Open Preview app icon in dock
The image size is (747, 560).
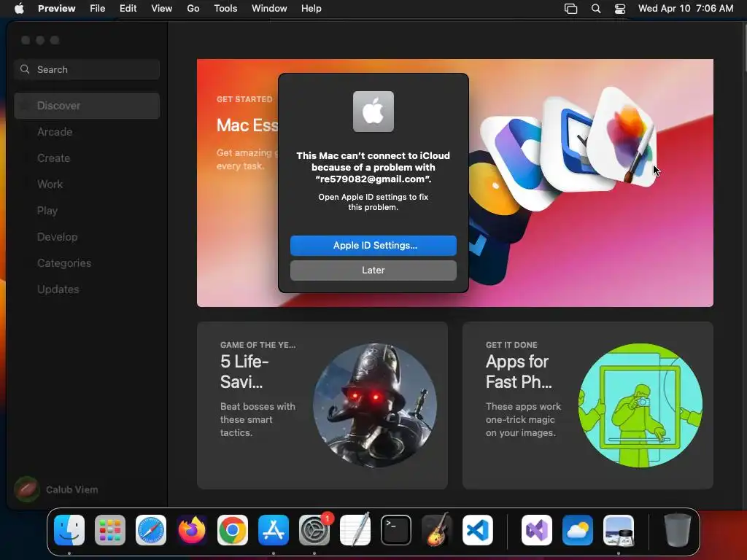[x=619, y=530]
